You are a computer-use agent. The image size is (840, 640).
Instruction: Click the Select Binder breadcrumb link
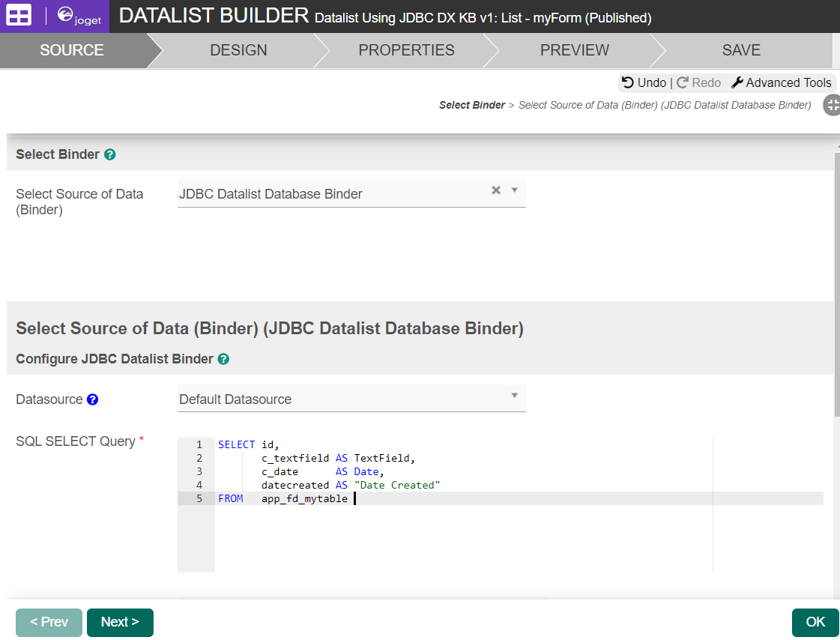pos(472,105)
